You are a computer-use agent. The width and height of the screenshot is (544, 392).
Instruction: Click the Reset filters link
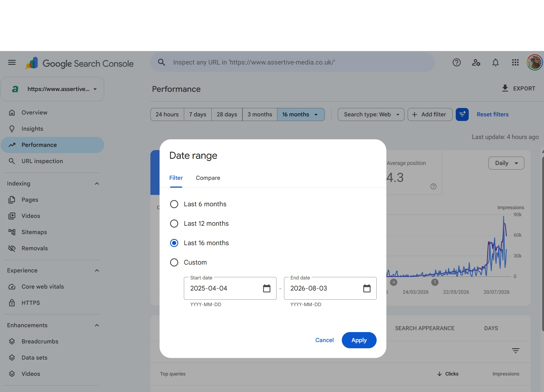492,114
